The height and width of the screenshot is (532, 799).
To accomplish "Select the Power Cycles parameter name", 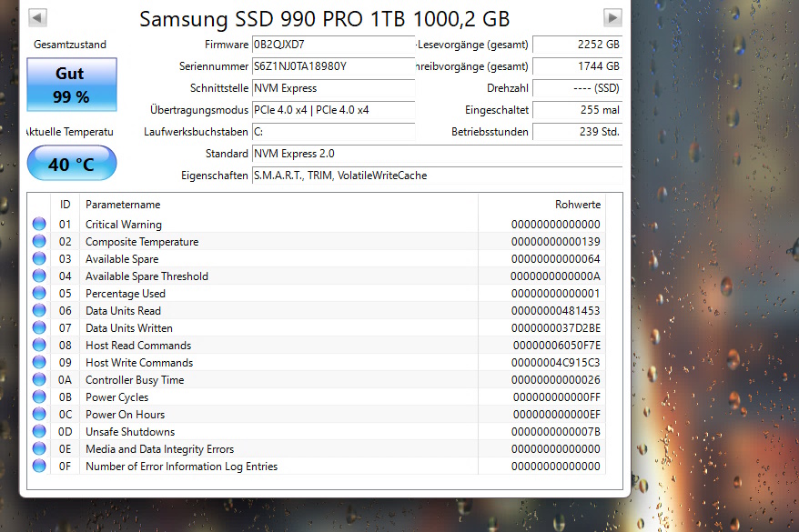I will (116, 397).
